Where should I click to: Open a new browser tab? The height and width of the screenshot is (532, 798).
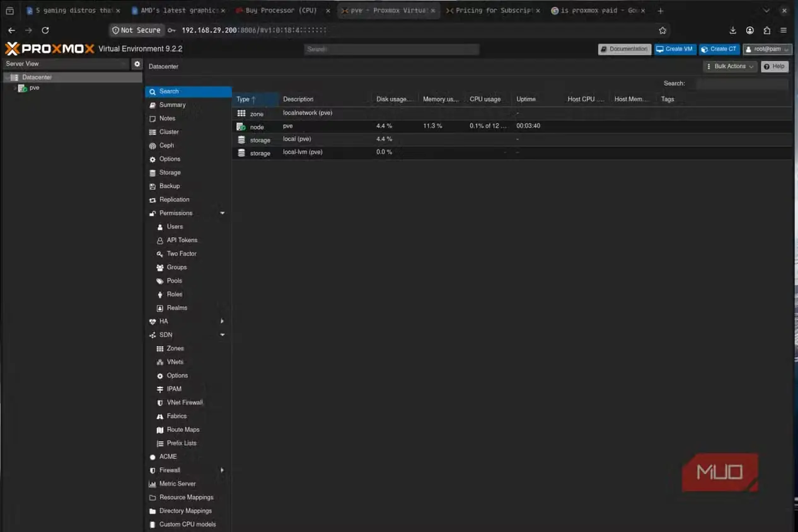tap(660, 11)
